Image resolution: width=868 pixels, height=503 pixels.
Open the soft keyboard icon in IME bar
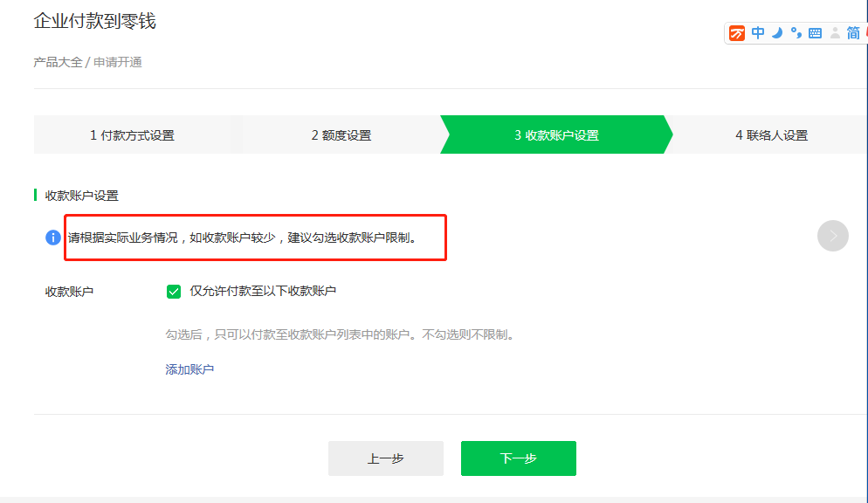[x=815, y=33]
